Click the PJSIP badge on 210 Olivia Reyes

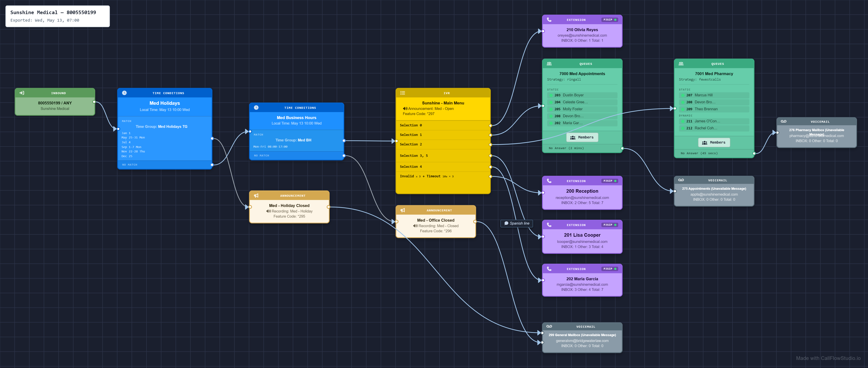[610, 20]
